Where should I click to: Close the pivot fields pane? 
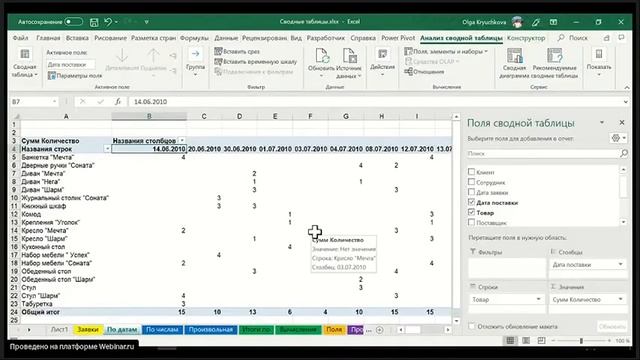click(x=622, y=122)
